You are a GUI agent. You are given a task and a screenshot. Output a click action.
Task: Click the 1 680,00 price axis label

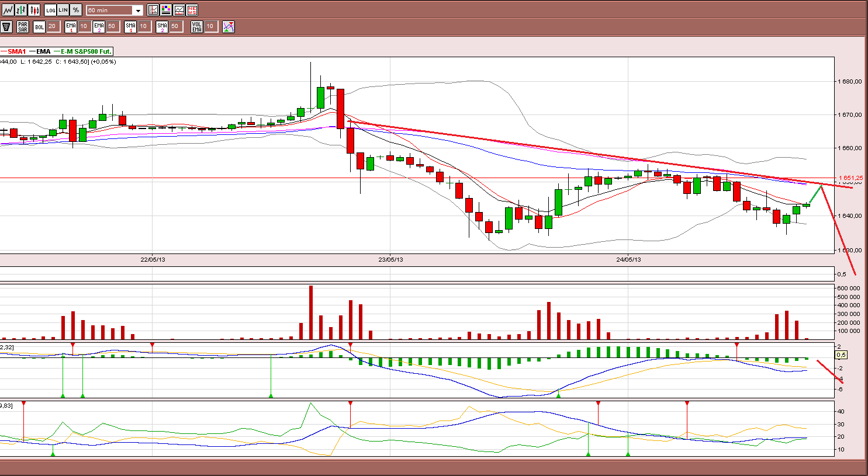(850, 82)
